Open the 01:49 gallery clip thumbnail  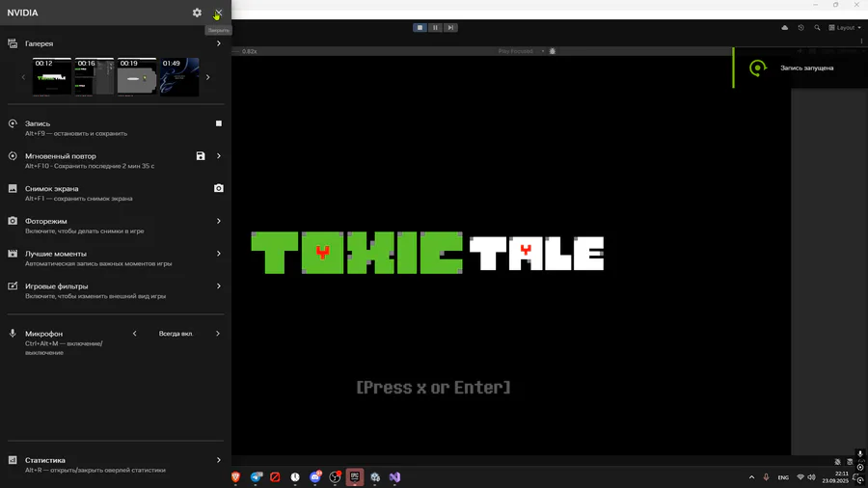[x=179, y=77]
